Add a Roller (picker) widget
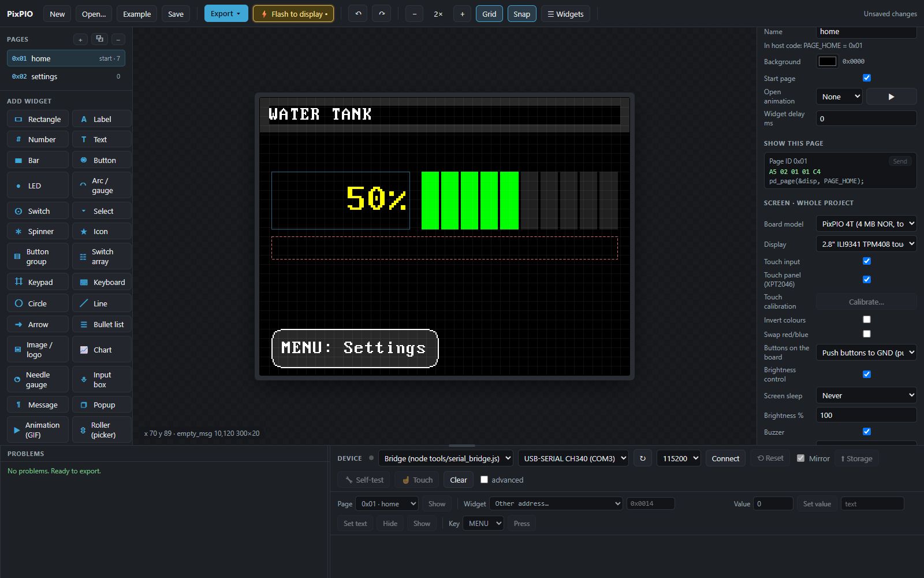The height and width of the screenshot is (578, 924). [x=102, y=430]
